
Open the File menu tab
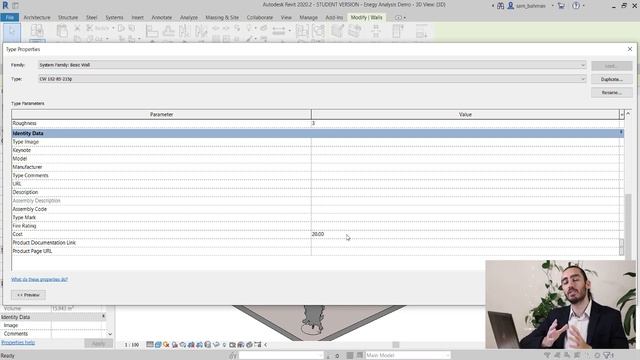tap(10, 17)
